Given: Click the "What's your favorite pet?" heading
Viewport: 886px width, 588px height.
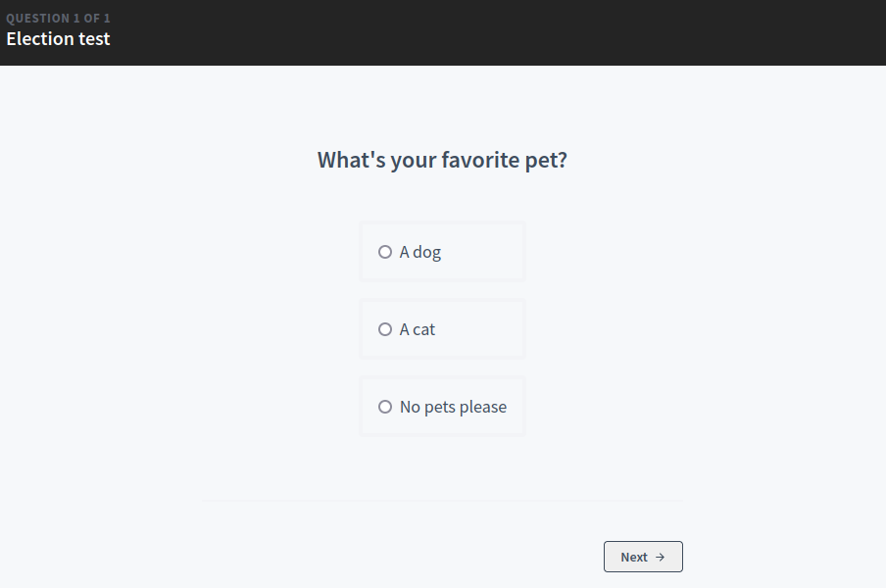Looking at the screenshot, I should (442, 160).
